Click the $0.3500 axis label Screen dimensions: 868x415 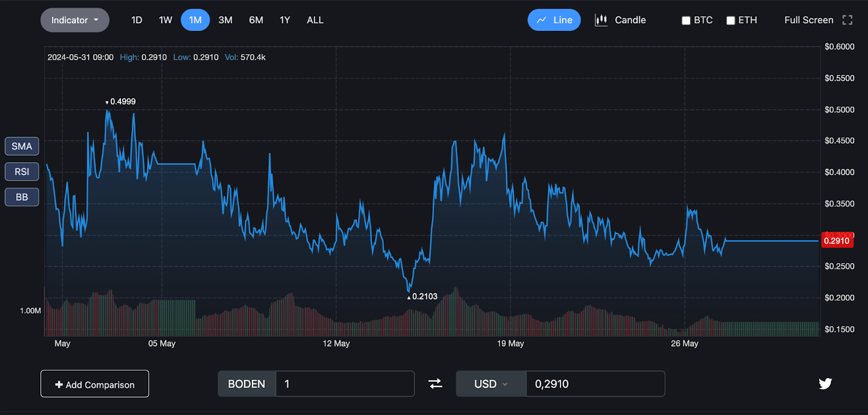[x=839, y=204]
